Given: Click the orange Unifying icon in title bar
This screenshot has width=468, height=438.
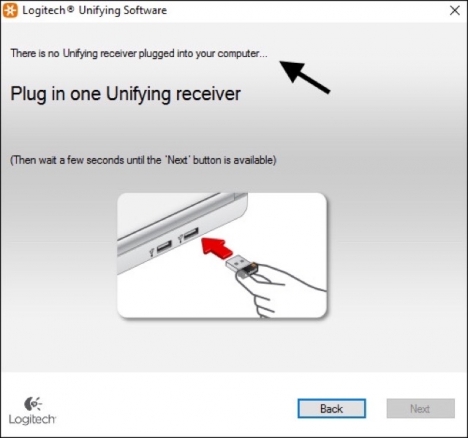Looking at the screenshot, I should click(10, 11).
